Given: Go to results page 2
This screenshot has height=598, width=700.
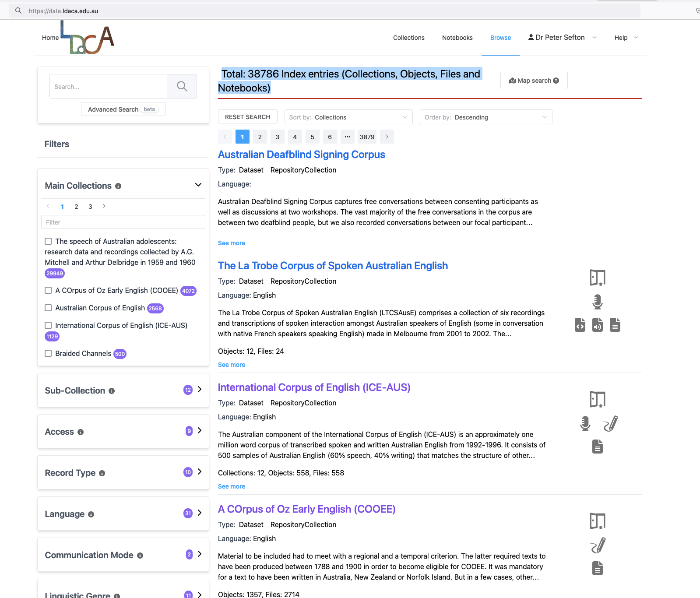Looking at the screenshot, I should (260, 137).
